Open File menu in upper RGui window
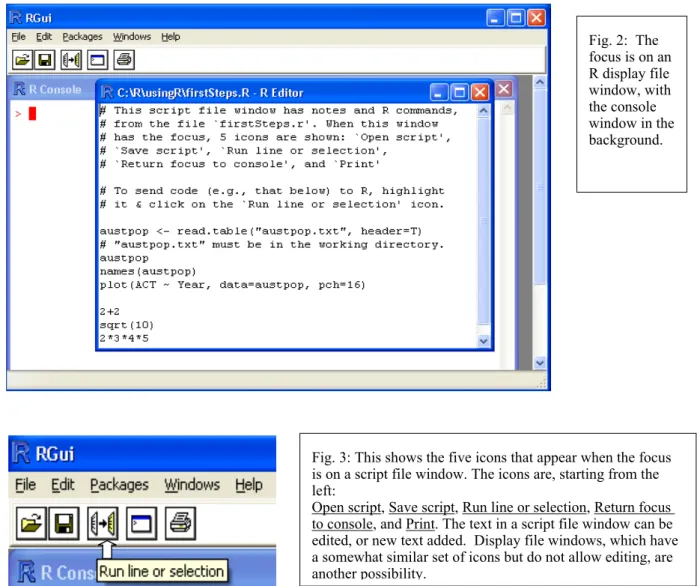 click(18, 36)
